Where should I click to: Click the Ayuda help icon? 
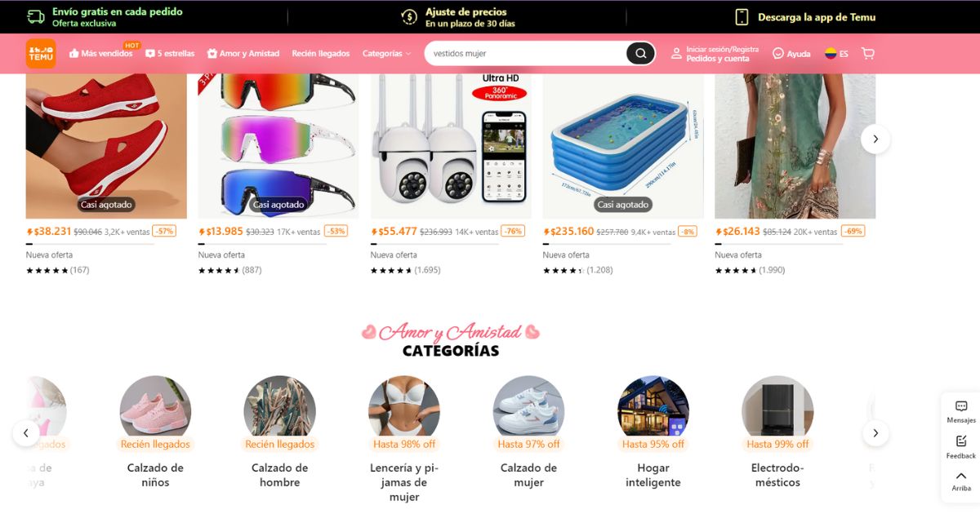point(791,53)
